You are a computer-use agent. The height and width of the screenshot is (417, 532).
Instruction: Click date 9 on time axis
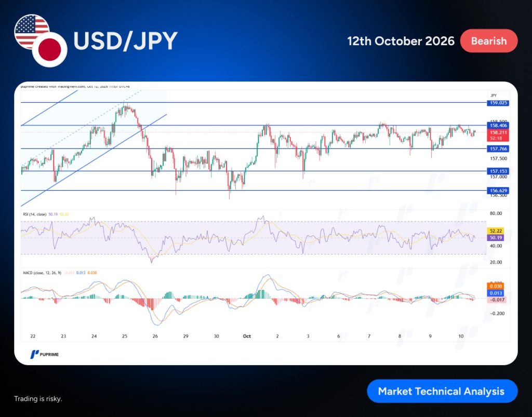point(430,336)
